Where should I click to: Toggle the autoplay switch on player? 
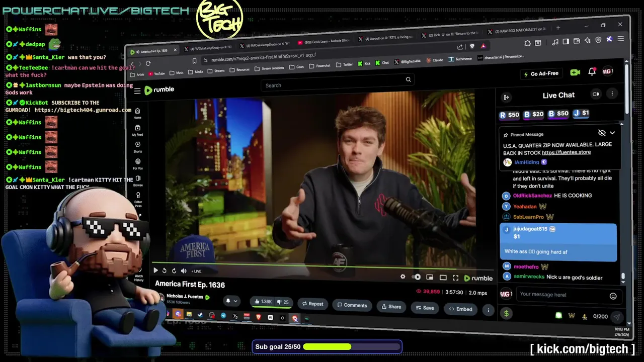pos(416,277)
